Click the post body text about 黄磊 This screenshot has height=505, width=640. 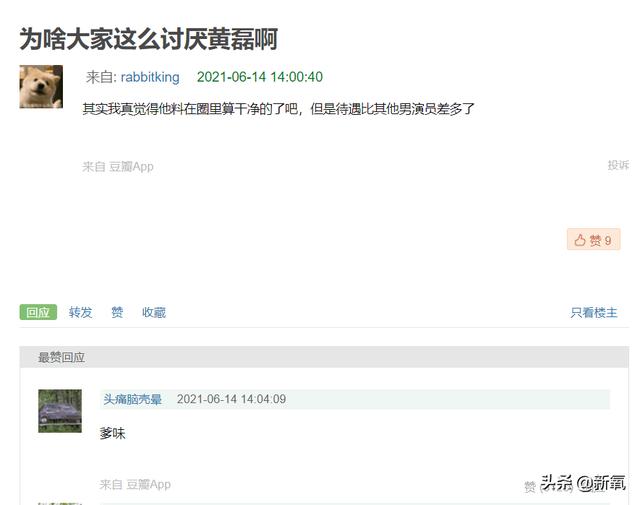pos(278,109)
